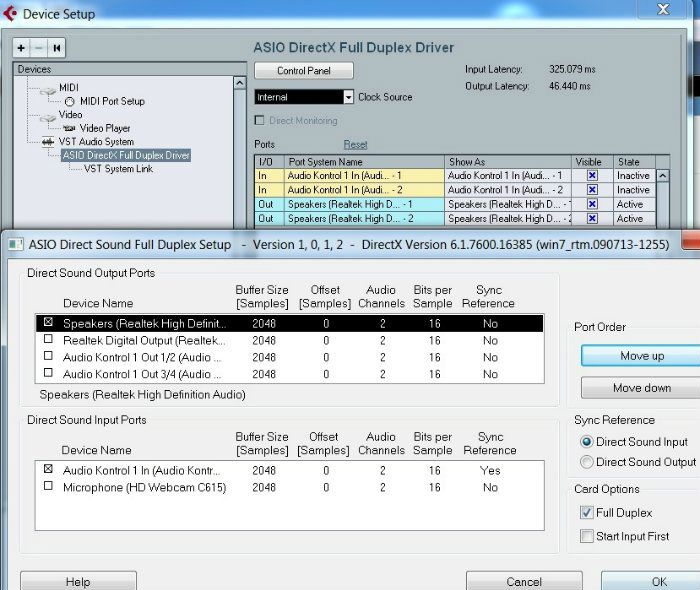Select VST Audio System tree item

click(x=96, y=142)
